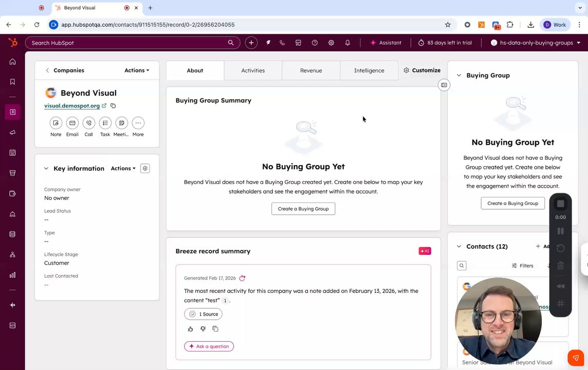Open the Bookmarks sidebar icon
The width and height of the screenshot is (588, 370).
coord(12,82)
